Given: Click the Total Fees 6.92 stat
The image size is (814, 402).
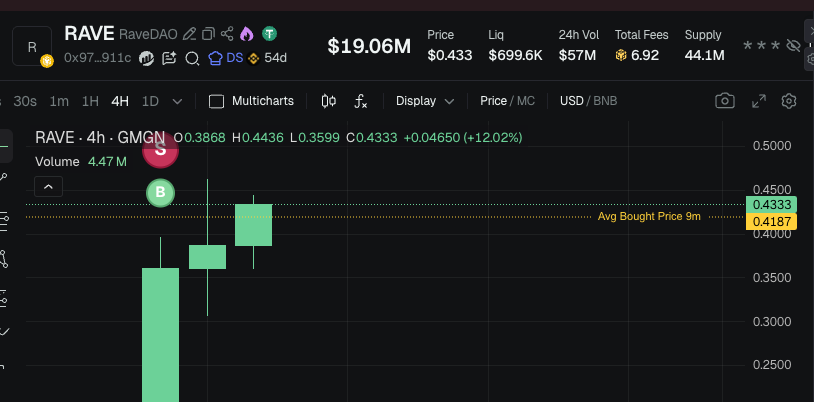Looking at the screenshot, I should tap(642, 46).
